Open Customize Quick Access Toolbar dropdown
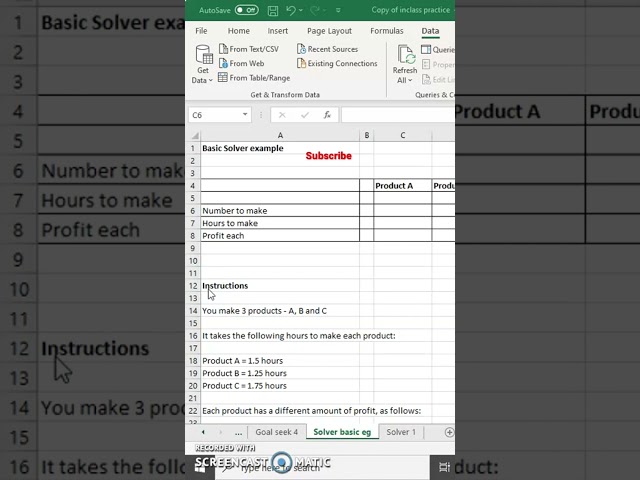Image resolution: width=640 pixels, height=480 pixels. point(338,10)
